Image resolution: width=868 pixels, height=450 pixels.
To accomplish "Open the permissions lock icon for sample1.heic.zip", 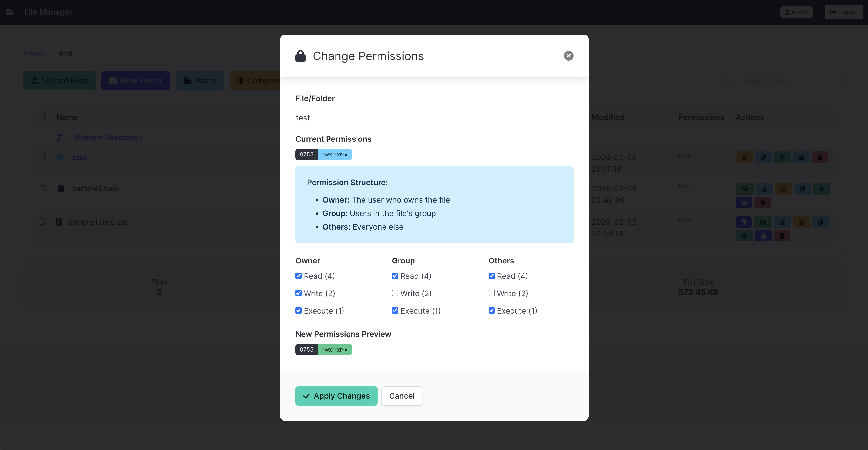I will point(763,235).
